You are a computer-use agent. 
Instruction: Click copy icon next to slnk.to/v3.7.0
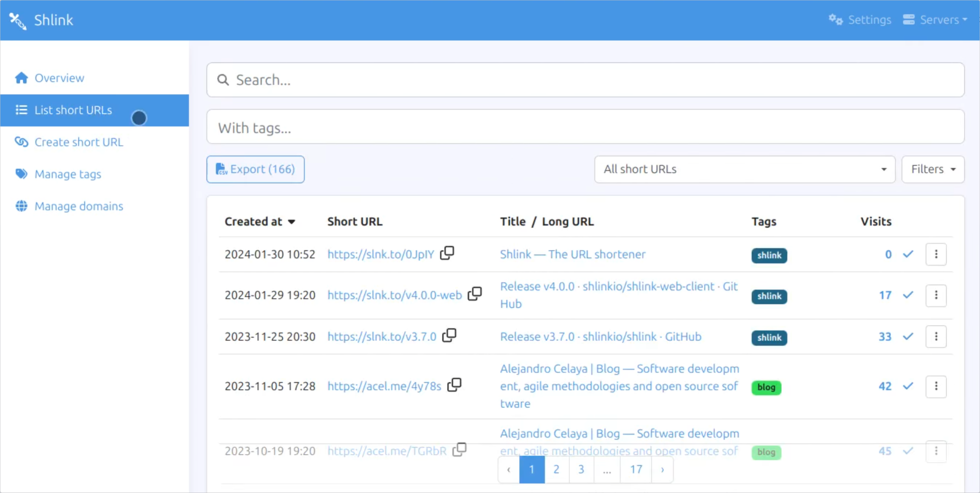[x=449, y=335]
